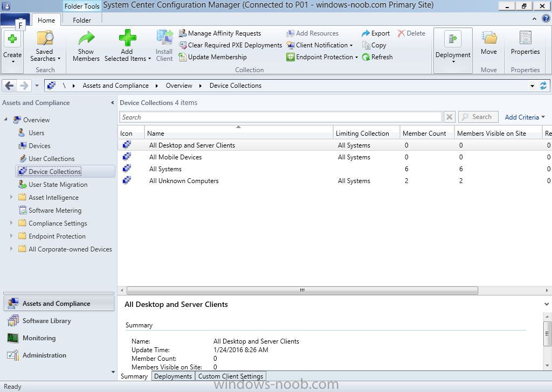Select All Desktop and Server Clients row
The width and height of the screenshot is (552, 392).
pyautogui.click(x=335, y=145)
